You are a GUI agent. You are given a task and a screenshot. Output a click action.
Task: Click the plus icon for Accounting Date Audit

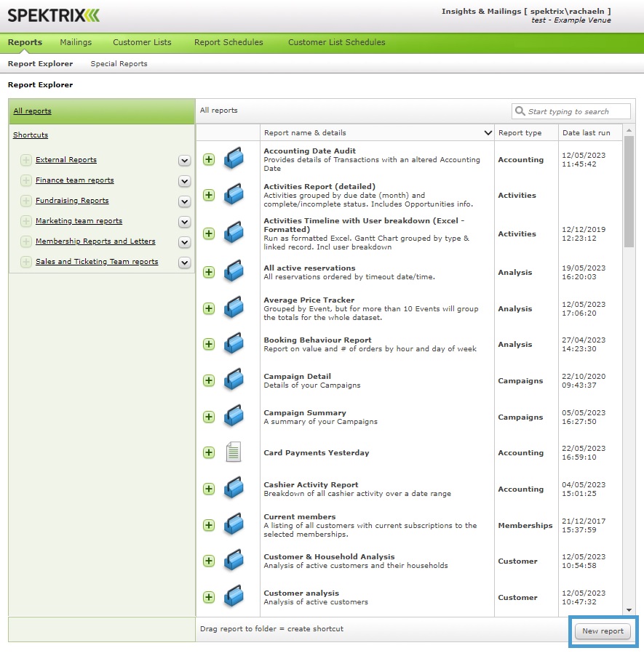[209, 159]
